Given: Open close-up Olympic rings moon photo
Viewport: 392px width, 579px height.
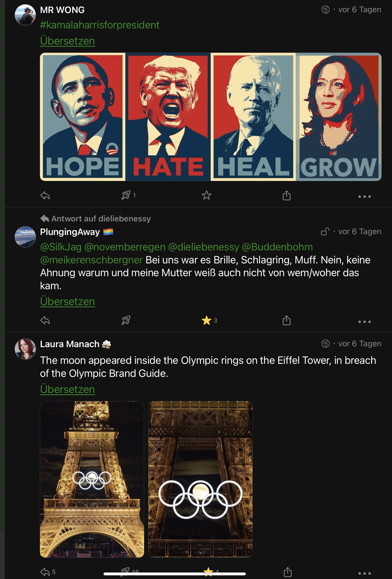Looking at the screenshot, I should tap(200, 479).
